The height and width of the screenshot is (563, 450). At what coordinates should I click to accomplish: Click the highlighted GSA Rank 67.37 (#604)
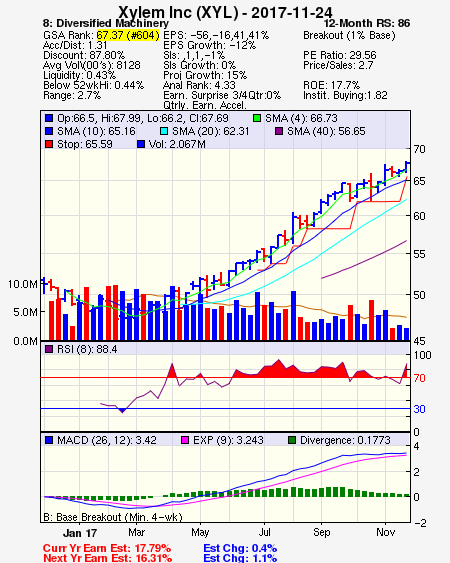click(x=128, y=35)
